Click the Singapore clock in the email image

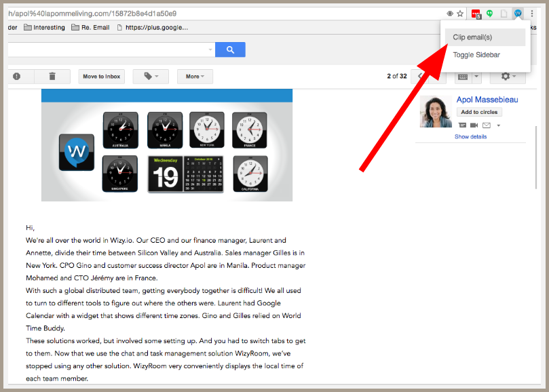click(x=119, y=174)
